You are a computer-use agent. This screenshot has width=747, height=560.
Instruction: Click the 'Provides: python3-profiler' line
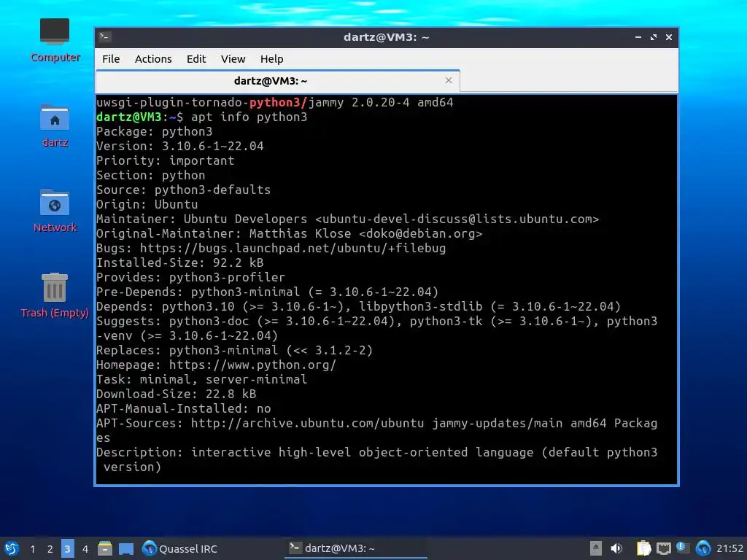(x=190, y=278)
